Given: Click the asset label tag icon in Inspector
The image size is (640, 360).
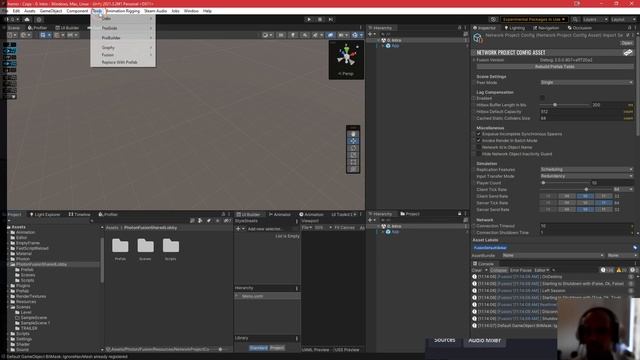Looking at the screenshot, I should pyautogui.click(x=635, y=247).
